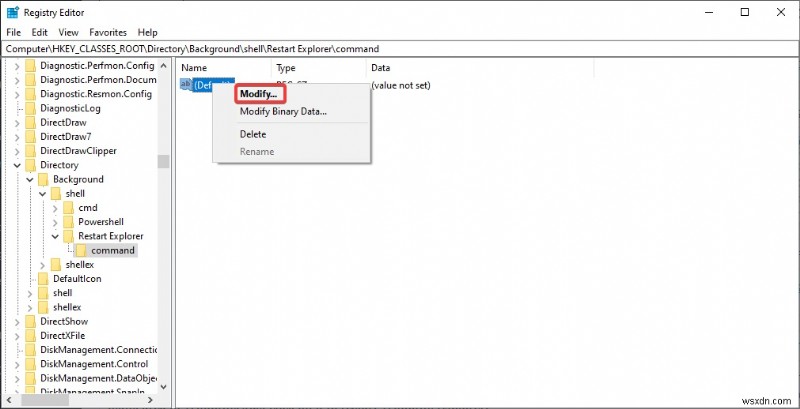
Task: Open the File menu
Action: tap(13, 32)
